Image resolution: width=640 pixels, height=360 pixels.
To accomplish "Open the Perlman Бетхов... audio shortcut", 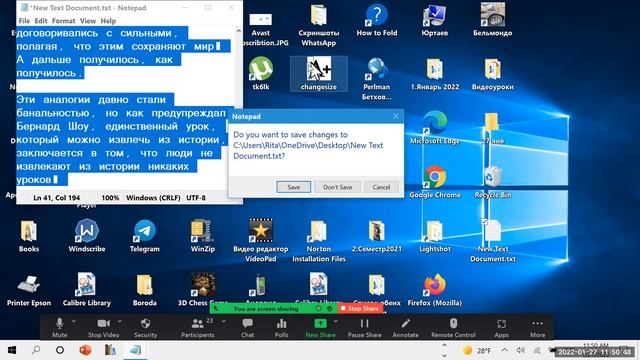I will [x=376, y=78].
